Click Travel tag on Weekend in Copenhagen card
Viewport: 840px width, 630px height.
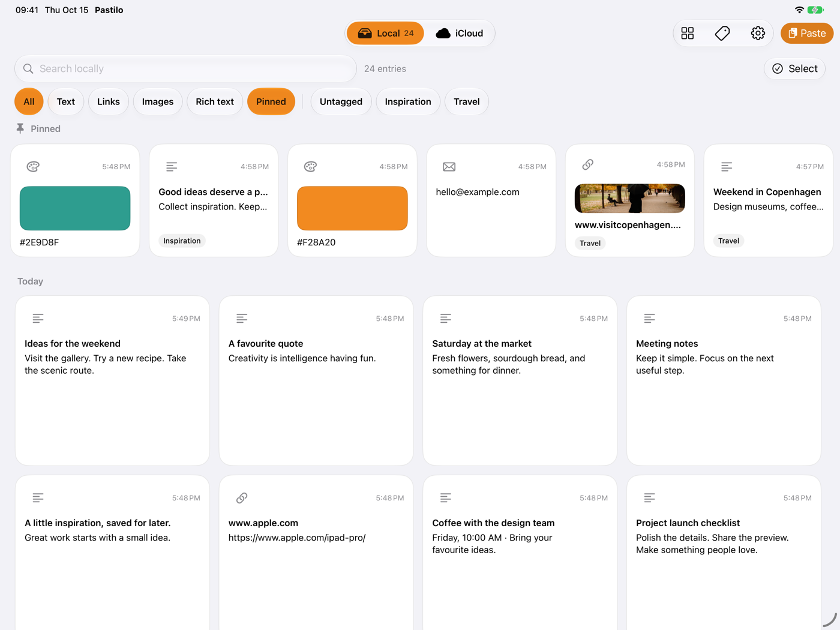click(729, 241)
